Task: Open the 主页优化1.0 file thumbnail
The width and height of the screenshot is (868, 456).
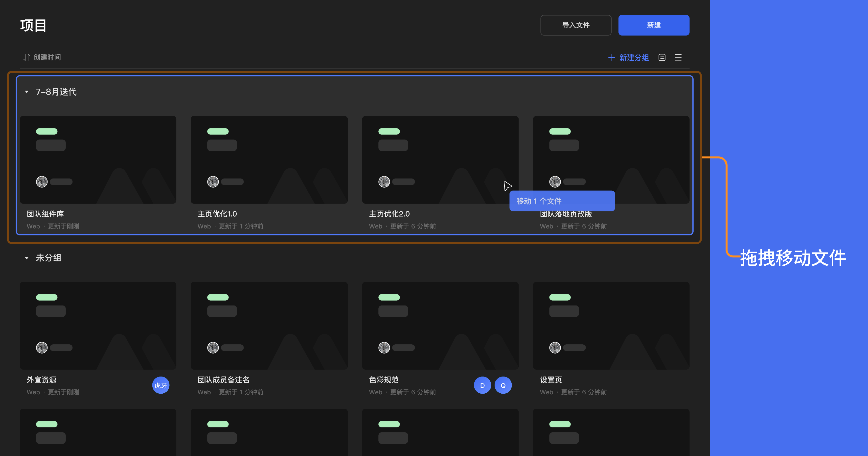Action: 269,160
